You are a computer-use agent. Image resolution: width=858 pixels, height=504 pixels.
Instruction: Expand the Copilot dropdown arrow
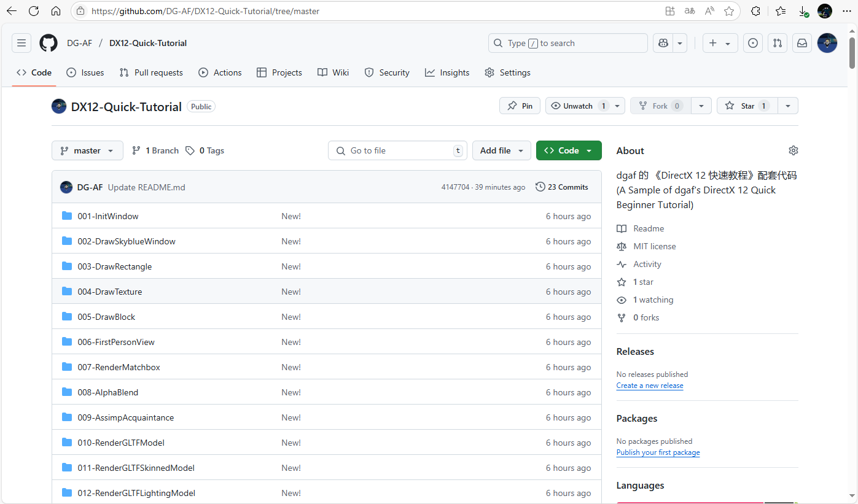(680, 43)
